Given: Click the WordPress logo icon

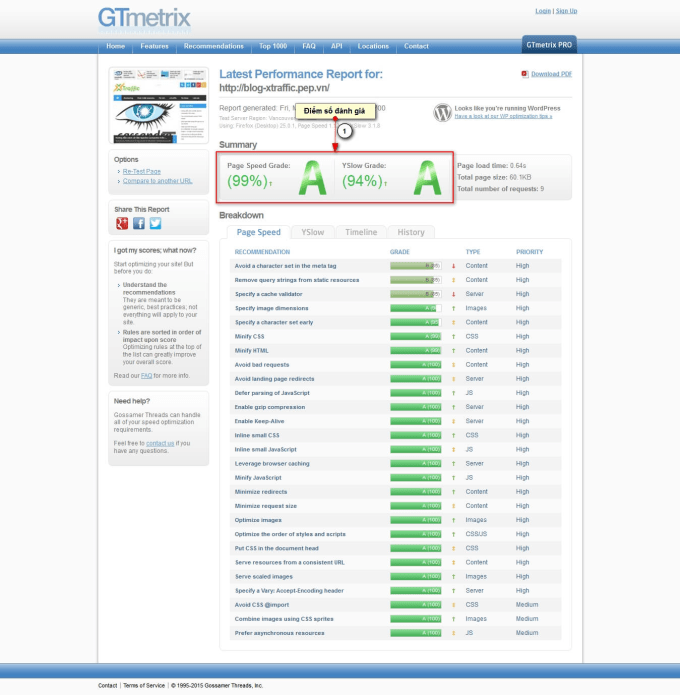Looking at the screenshot, I should 442,113.
